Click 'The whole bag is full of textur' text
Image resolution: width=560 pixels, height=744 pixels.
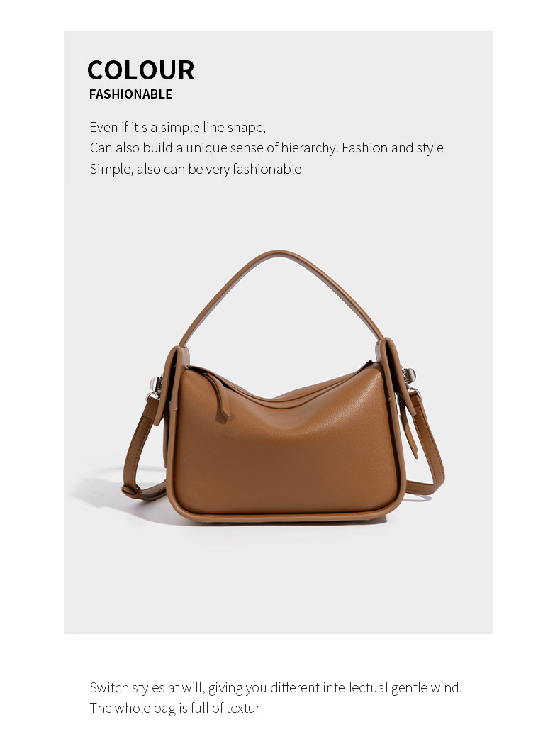point(175,708)
